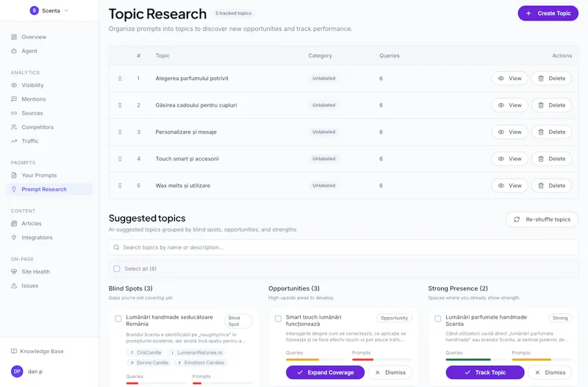This screenshot has width=588, height=387.
Task: Click the Your Prompts document icon
Action: [x=14, y=175]
